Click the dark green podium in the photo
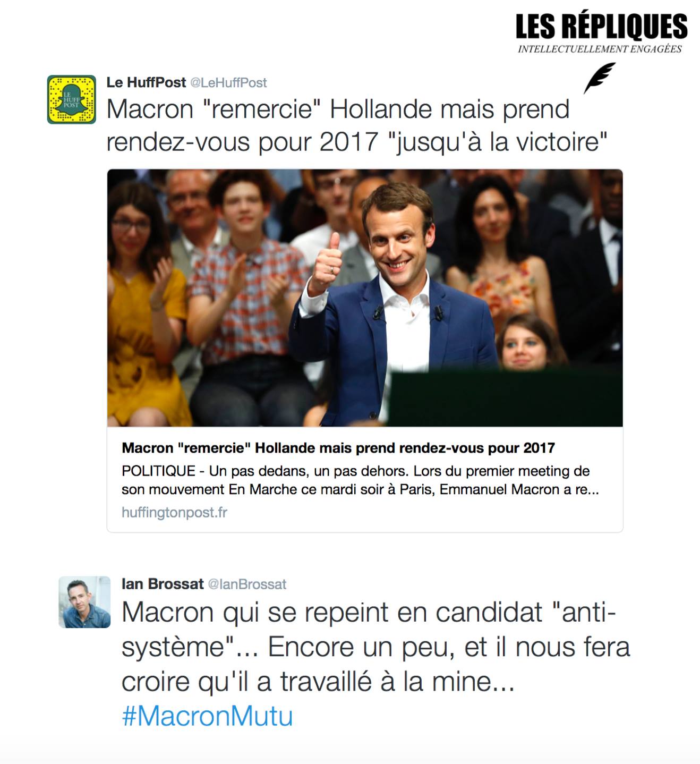 505,396
